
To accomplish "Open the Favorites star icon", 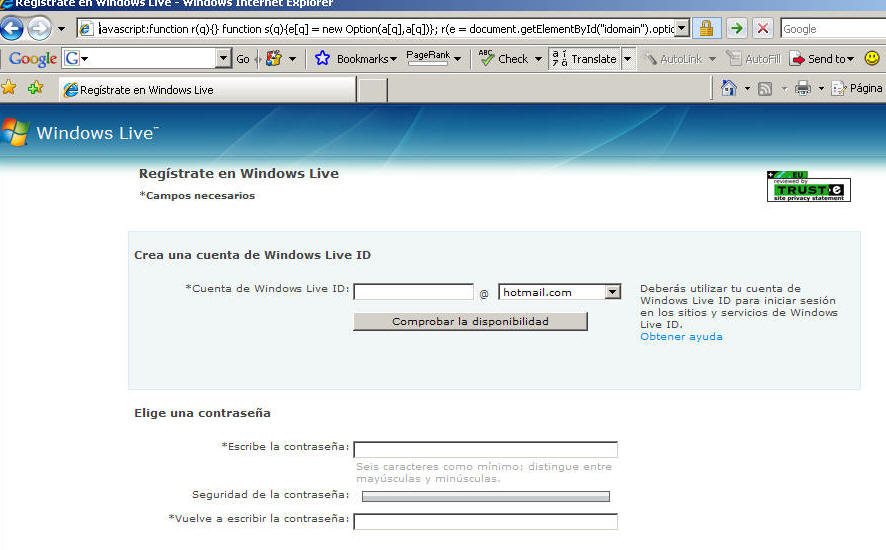I will coord(10,88).
